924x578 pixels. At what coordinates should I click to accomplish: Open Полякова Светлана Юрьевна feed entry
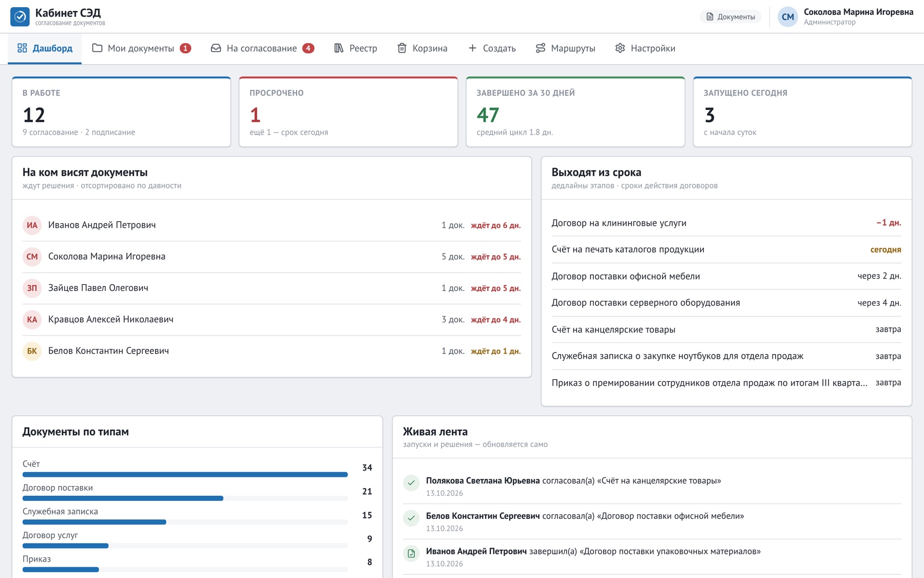(x=652, y=486)
